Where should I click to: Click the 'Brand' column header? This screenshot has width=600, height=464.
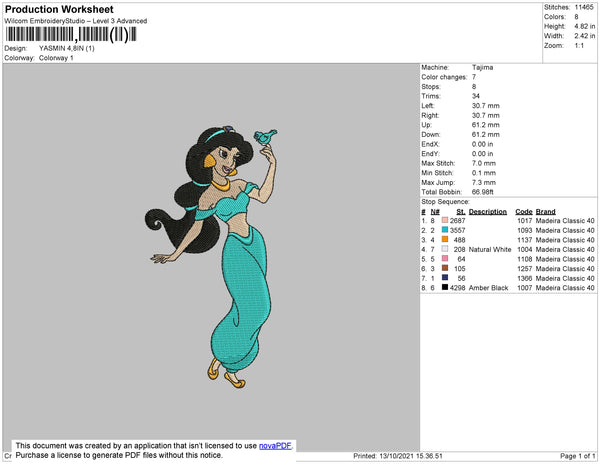[545, 212]
